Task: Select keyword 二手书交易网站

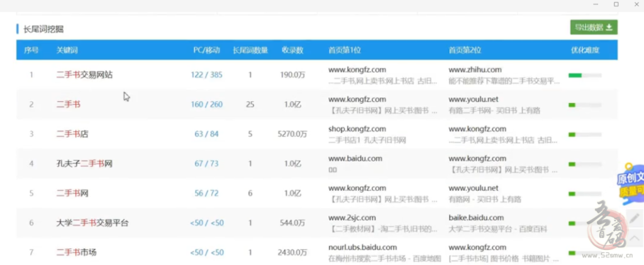Action: point(84,75)
